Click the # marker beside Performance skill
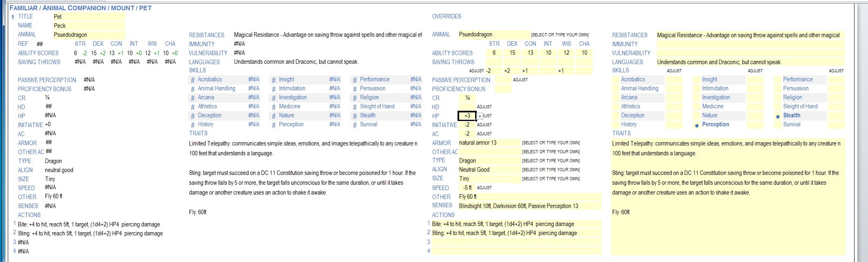Screen dimensions: 868x262 click(355, 80)
